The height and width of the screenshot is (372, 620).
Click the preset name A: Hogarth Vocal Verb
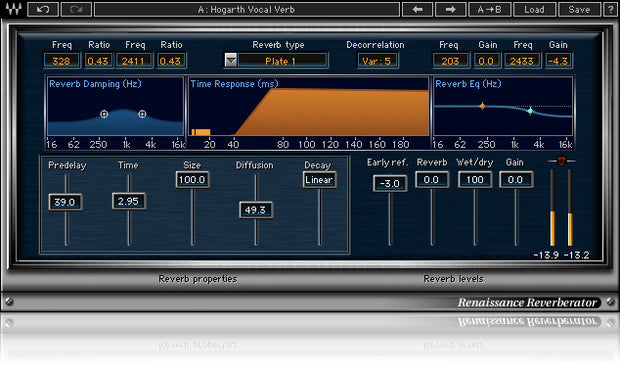point(247,9)
